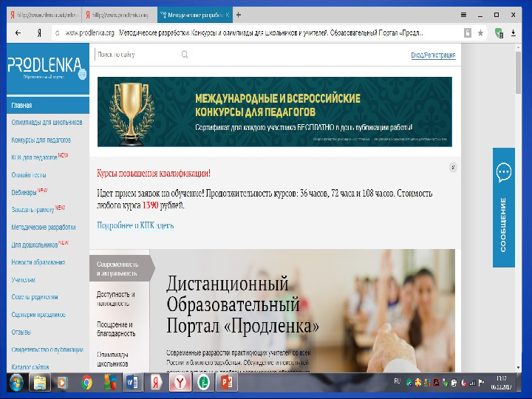532x399 pixels.
Task: Open Советы родителям sidebar item
Action: point(35,297)
